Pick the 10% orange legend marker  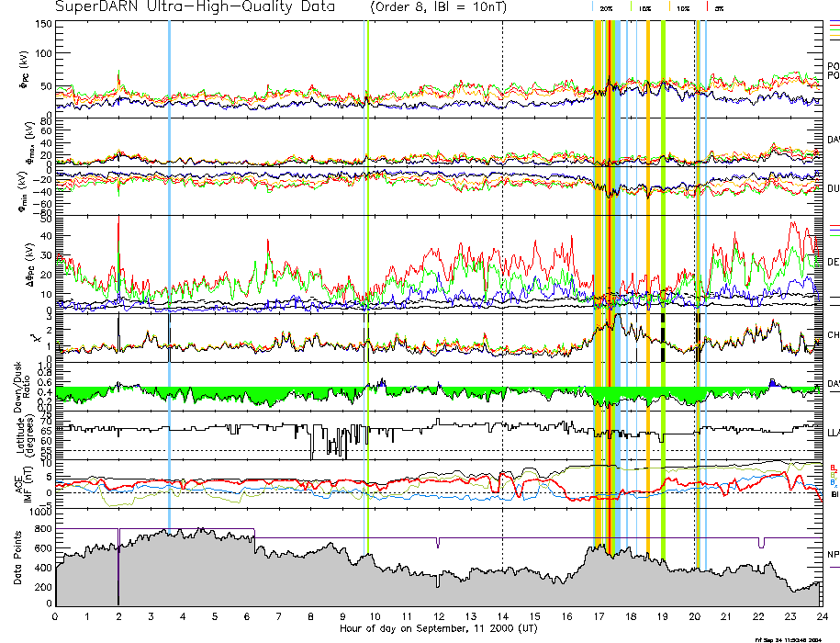pyautogui.click(x=670, y=7)
